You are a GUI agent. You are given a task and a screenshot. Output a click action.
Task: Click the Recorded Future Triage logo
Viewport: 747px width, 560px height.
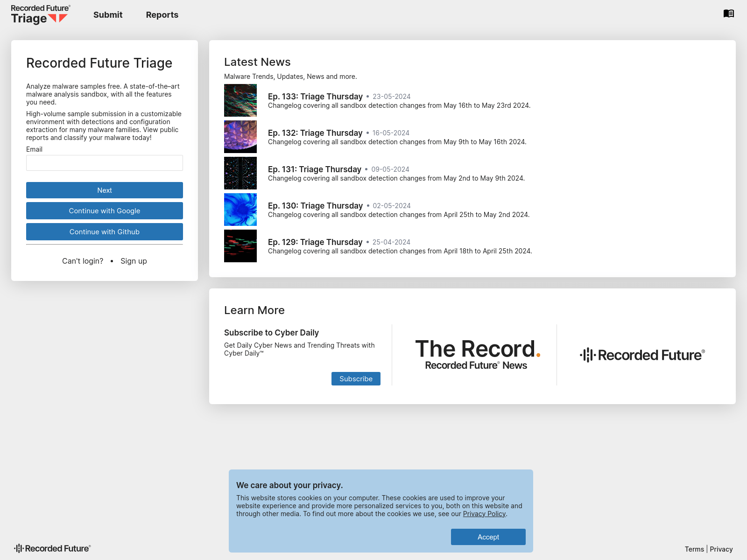click(40, 14)
